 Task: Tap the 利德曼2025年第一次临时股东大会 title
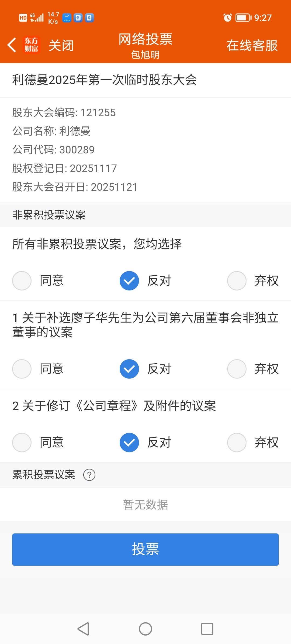click(105, 80)
